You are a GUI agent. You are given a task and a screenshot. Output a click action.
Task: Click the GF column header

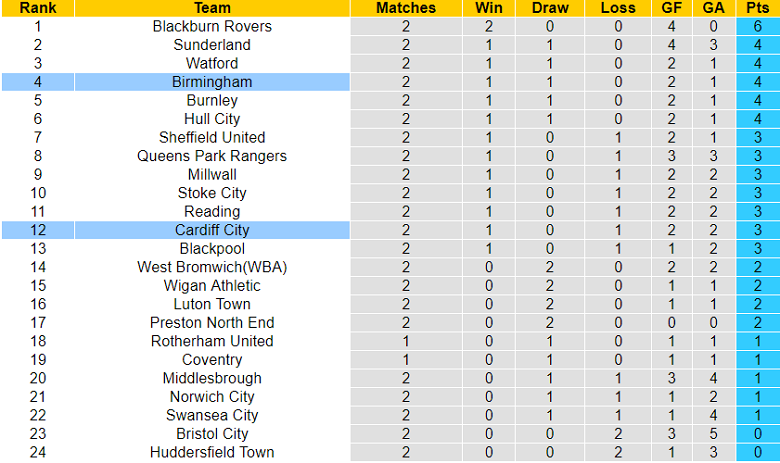pyautogui.click(x=673, y=8)
